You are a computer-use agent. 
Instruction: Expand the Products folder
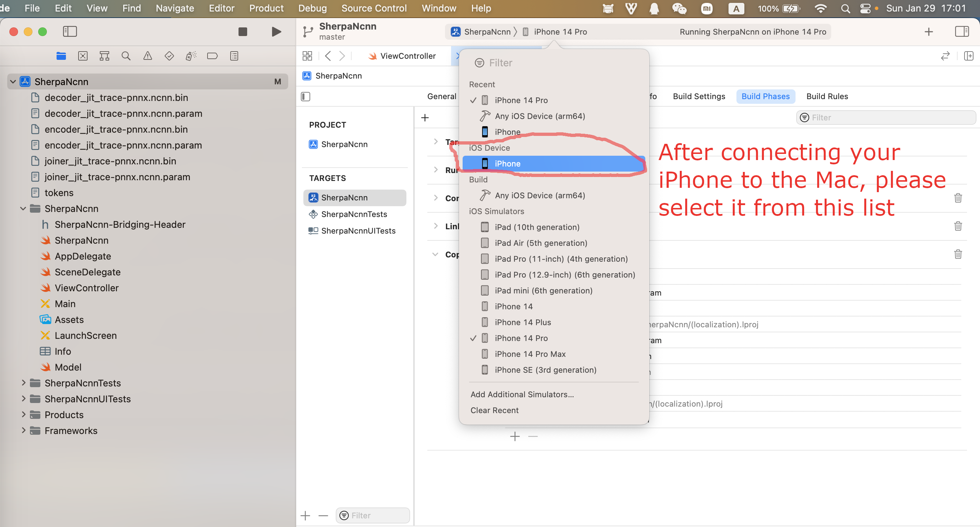click(23, 415)
